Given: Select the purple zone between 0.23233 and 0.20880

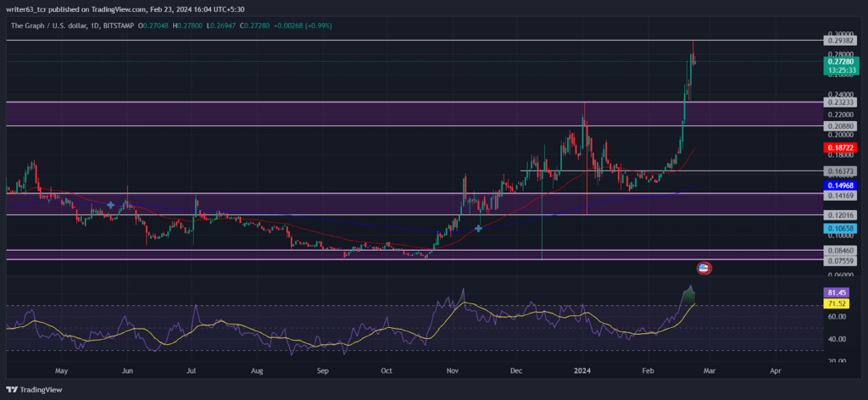Looking at the screenshot, I should [413, 114].
